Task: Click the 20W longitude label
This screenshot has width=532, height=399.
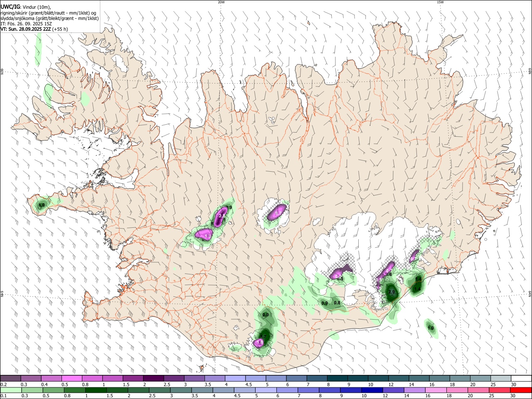Action: coord(221,2)
